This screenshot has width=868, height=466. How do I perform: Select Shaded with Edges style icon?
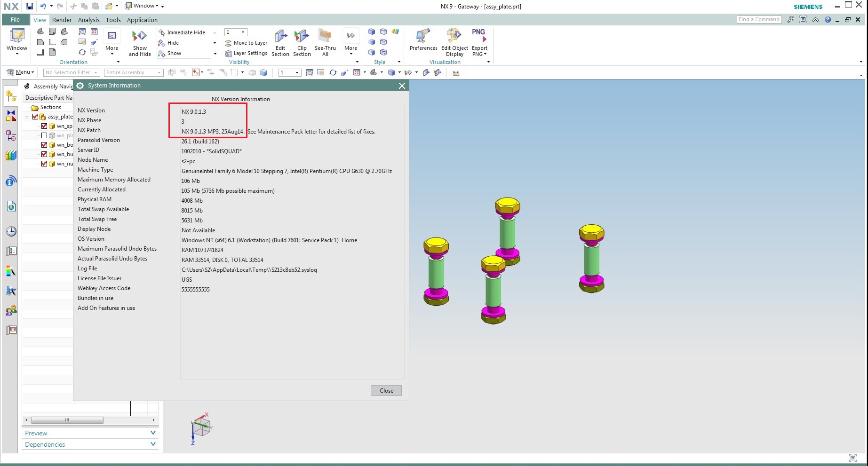pyautogui.click(x=372, y=32)
